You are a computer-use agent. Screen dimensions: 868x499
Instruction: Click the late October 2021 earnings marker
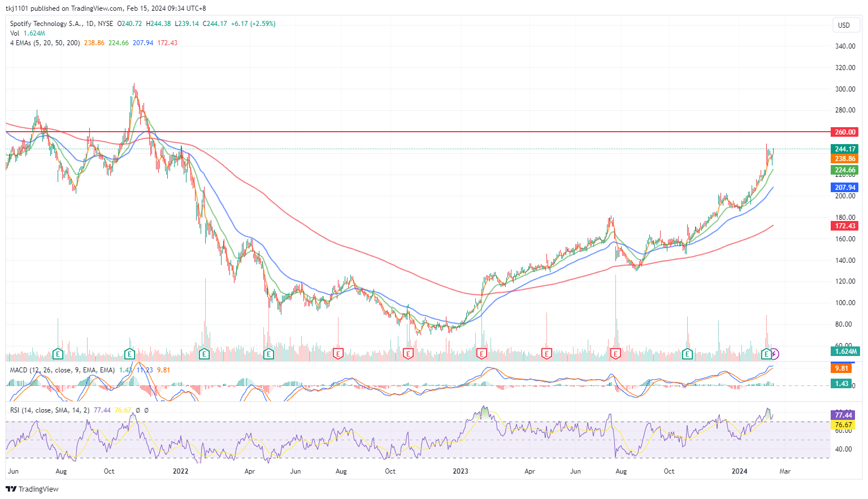click(129, 354)
